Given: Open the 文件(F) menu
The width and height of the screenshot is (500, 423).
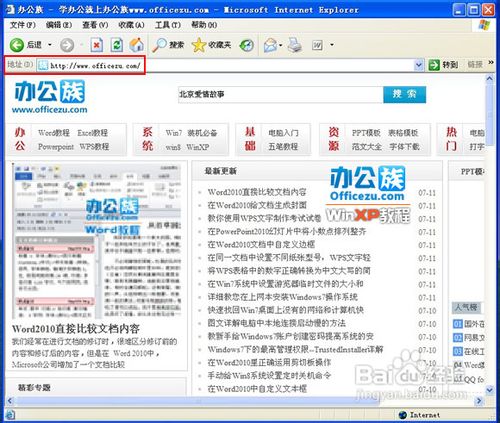Looking at the screenshot, I should (x=22, y=25).
